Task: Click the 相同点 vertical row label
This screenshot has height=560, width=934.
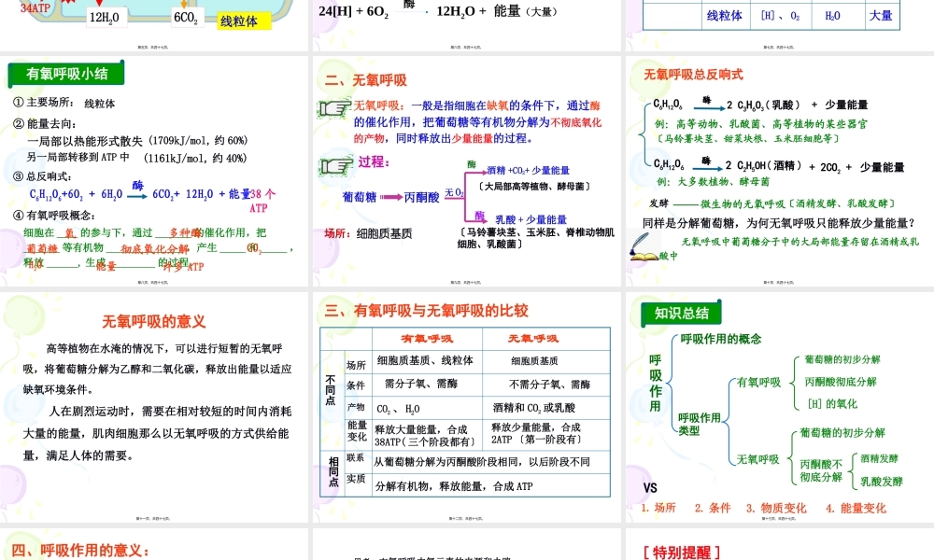Action: (333, 472)
